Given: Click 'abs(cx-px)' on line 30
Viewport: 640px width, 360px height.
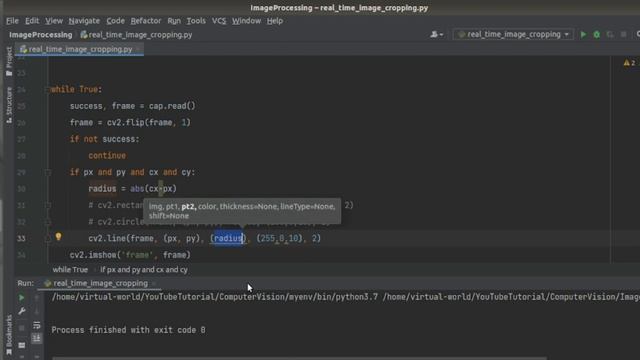Looking at the screenshot, I should (153, 189).
